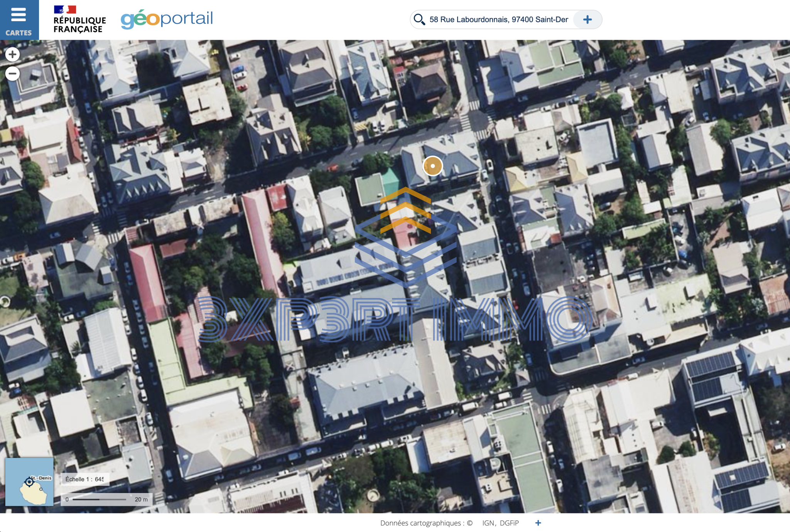This screenshot has height=532, width=790.
Task: Expand the cartographic data attributions
Action: pos(538,523)
